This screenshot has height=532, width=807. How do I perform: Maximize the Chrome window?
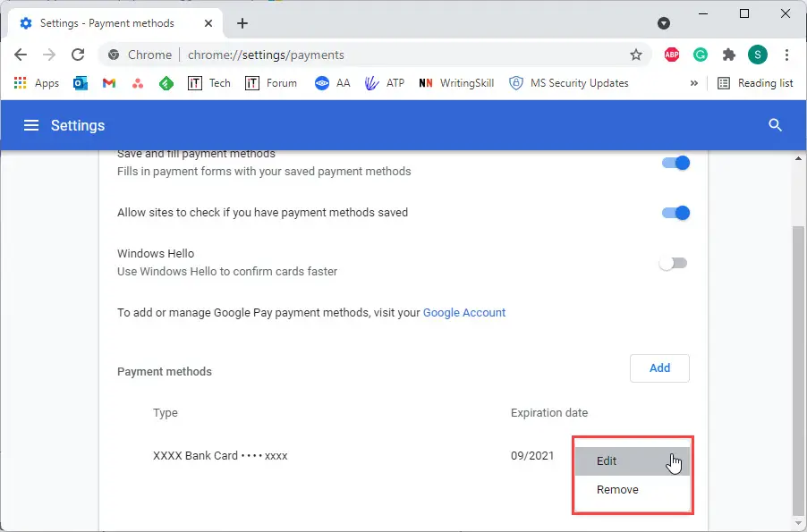744,14
